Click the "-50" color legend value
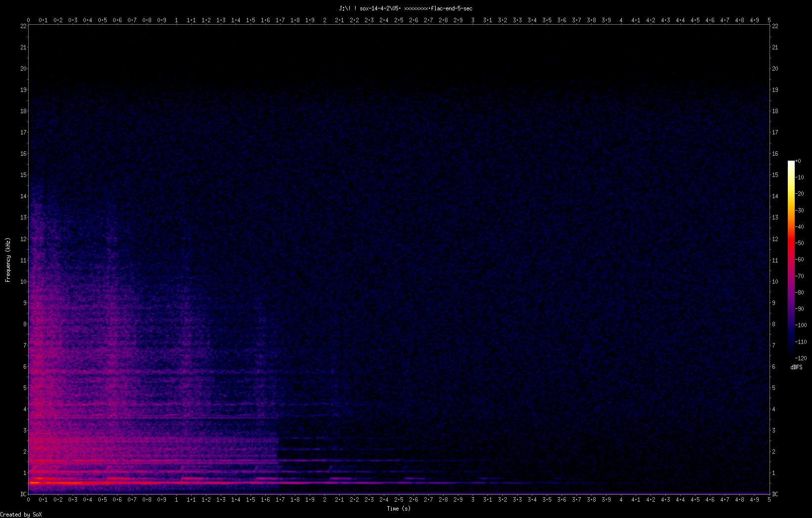 point(800,243)
